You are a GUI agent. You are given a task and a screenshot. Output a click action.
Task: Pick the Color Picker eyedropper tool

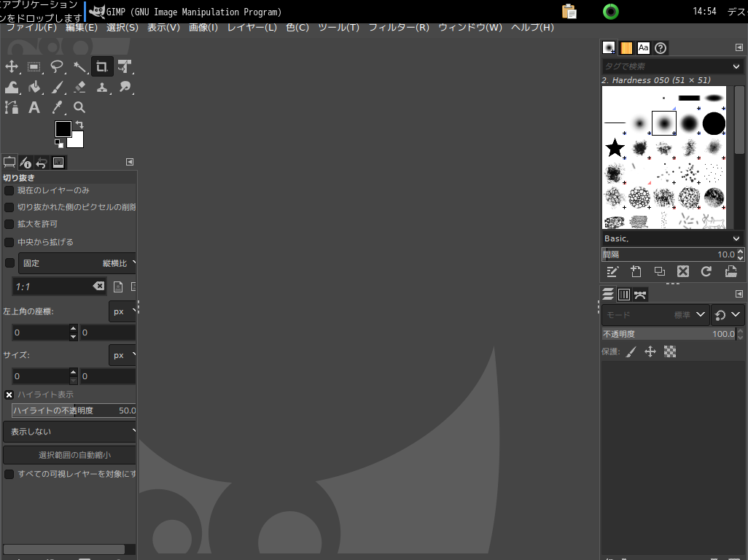pyautogui.click(x=57, y=107)
